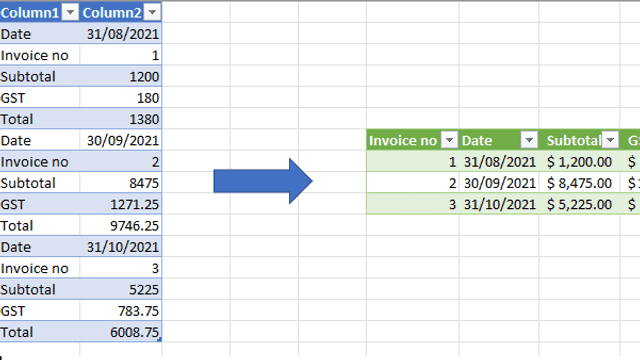Select the Subtotal label beside 8475

40,183
